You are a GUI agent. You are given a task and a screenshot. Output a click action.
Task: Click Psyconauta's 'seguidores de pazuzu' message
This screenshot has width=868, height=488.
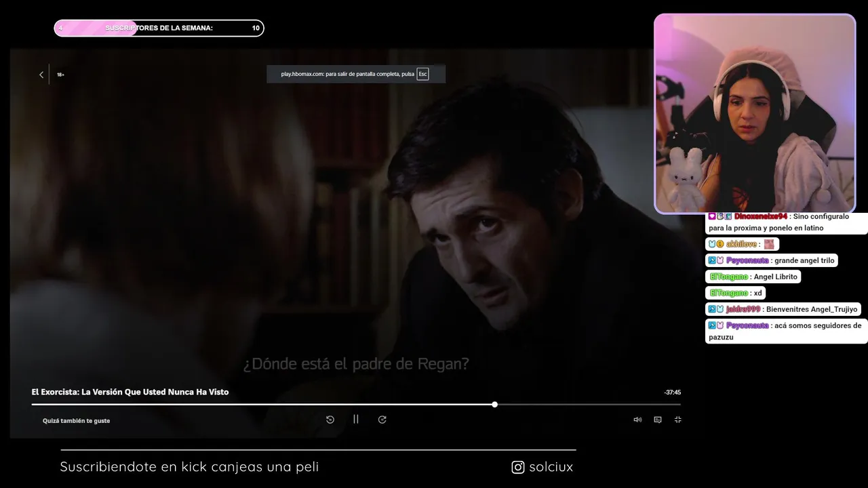(x=787, y=331)
